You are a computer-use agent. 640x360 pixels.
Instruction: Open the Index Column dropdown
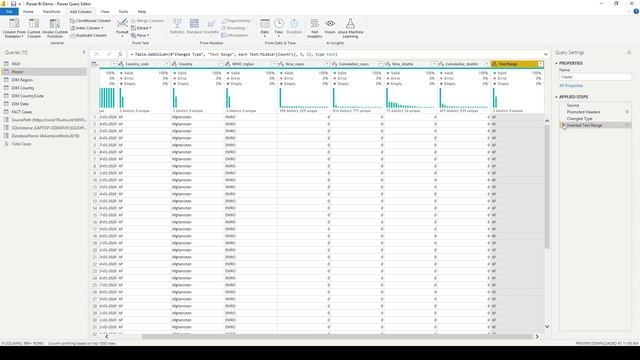point(87,28)
